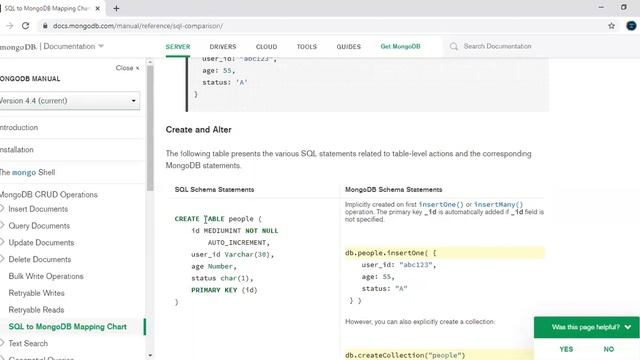Screen dimensions: 640x360
Task: Click the MongoDB Schema Statements column header
Action: coord(393,189)
